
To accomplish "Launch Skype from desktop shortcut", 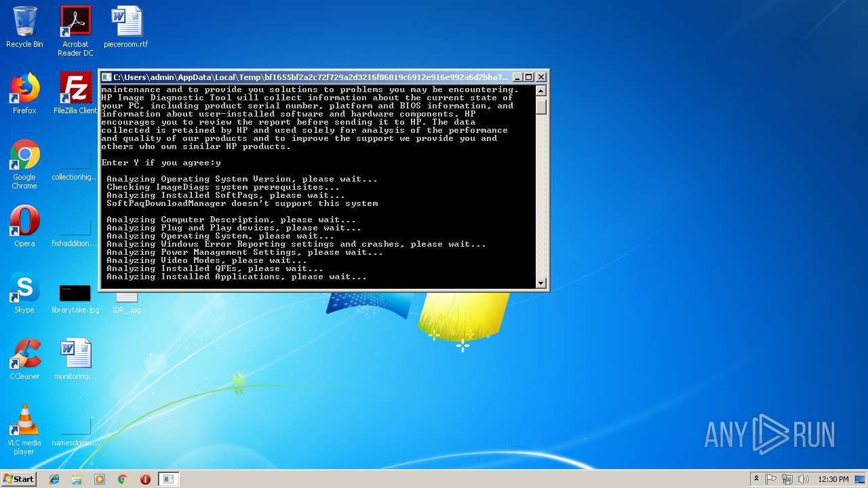I will pyautogui.click(x=24, y=293).
